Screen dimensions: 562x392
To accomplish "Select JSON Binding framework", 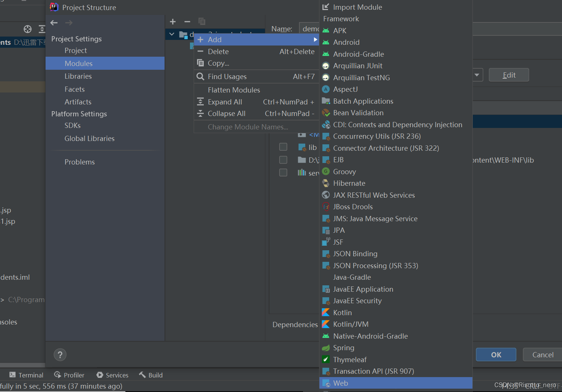I will 396,254.
